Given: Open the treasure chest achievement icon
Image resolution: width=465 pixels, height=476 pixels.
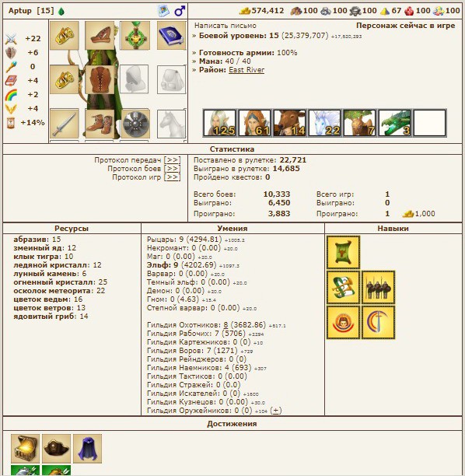Looking at the screenshot, I should (25, 449).
